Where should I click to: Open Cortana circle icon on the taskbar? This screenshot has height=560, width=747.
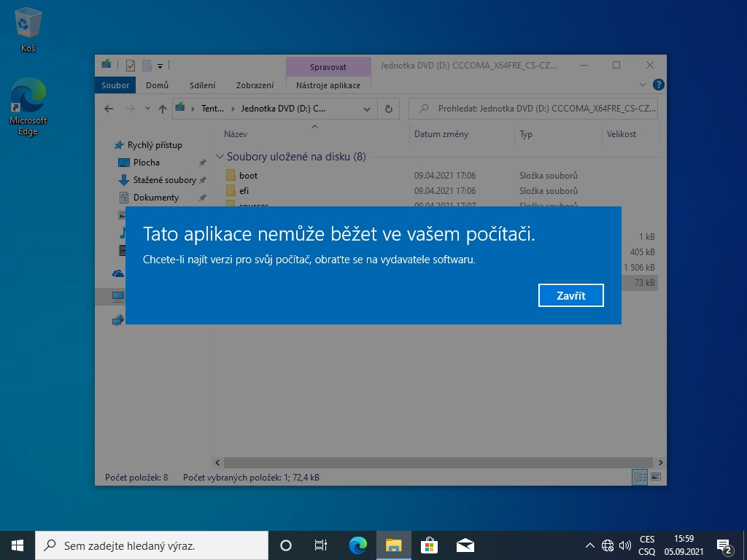tap(286, 545)
